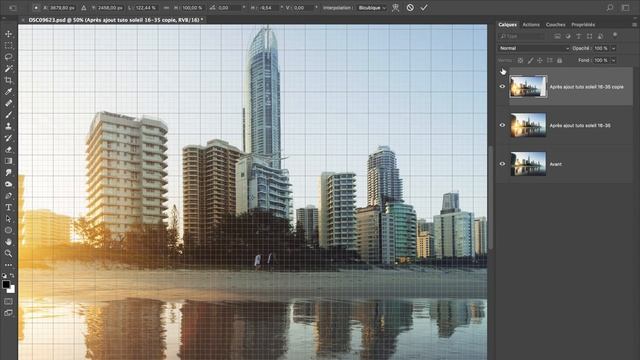Select the Eyedropper tool
Viewport: 640px width, 360px height.
coord(9,91)
